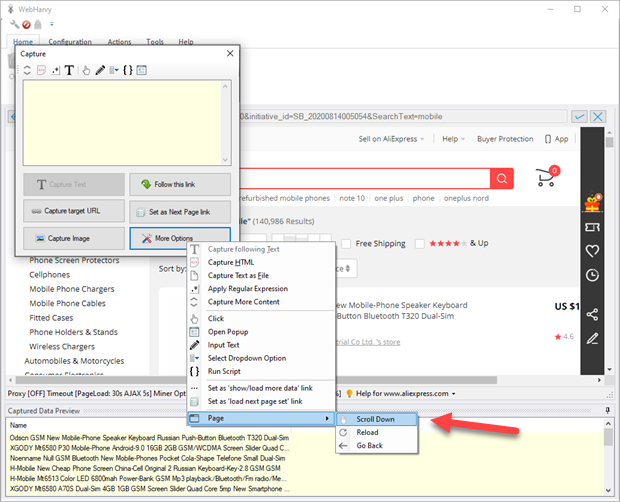Click the pencil Input Text icon in Capture toolbar
Image resolution: width=620 pixels, height=502 pixels.
tap(100, 70)
